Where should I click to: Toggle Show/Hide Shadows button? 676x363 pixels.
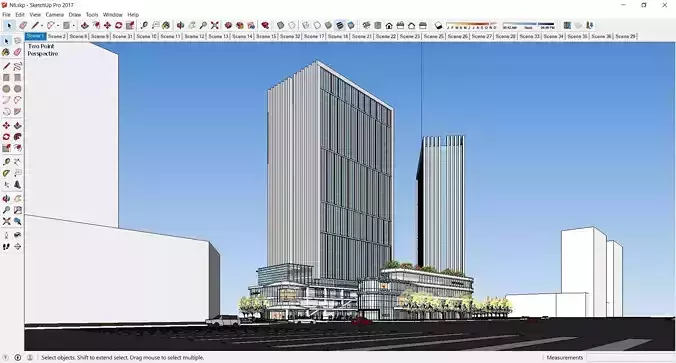pyautogui.click(x=438, y=25)
